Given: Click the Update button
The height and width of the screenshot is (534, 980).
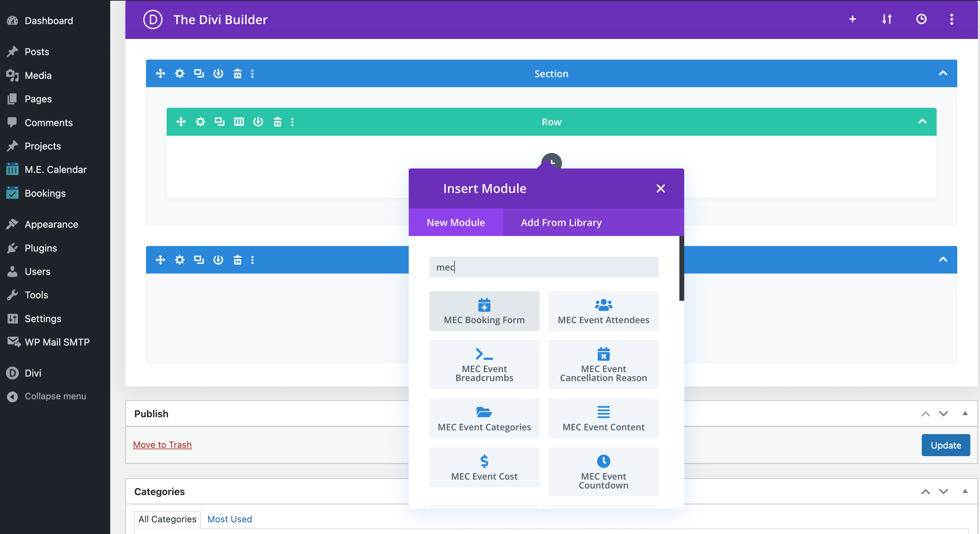Looking at the screenshot, I should (945, 445).
